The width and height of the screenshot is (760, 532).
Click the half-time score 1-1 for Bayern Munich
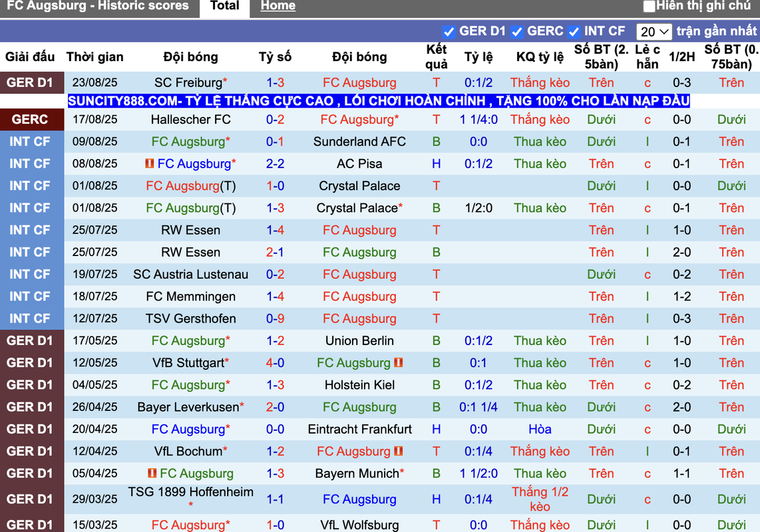[x=681, y=473]
